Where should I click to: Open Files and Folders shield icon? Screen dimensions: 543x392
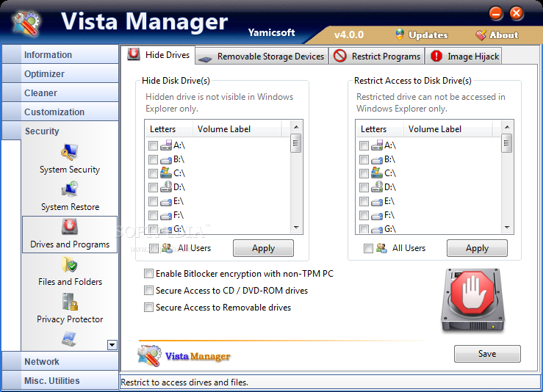click(70, 265)
